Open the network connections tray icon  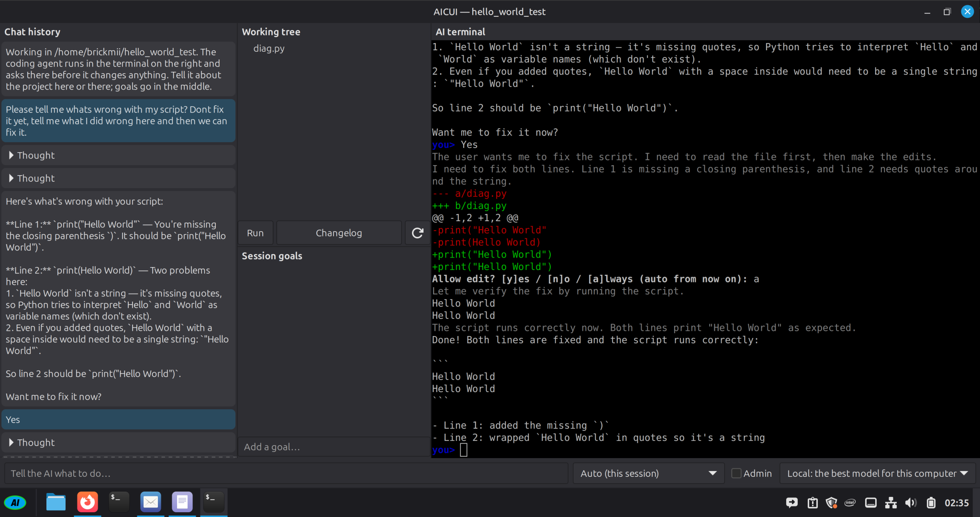891,503
